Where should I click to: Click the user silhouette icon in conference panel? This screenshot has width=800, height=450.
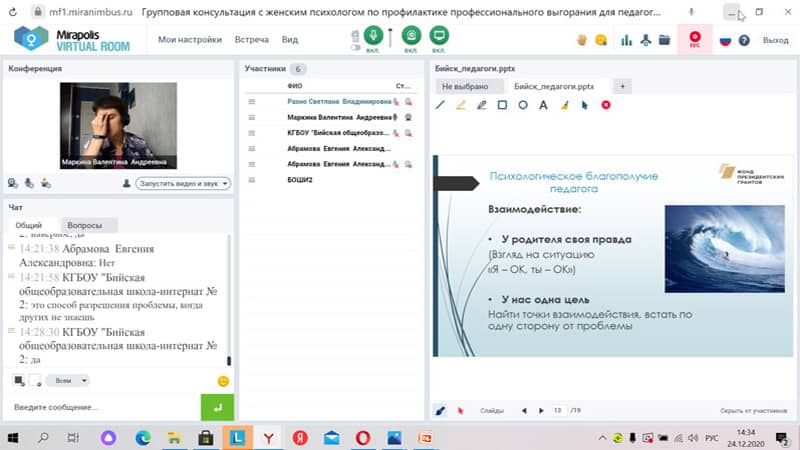pos(127,183)
